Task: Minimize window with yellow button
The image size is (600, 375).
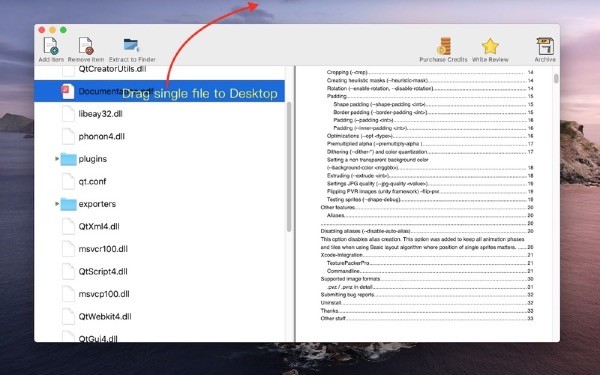Action: coord(52,30)
